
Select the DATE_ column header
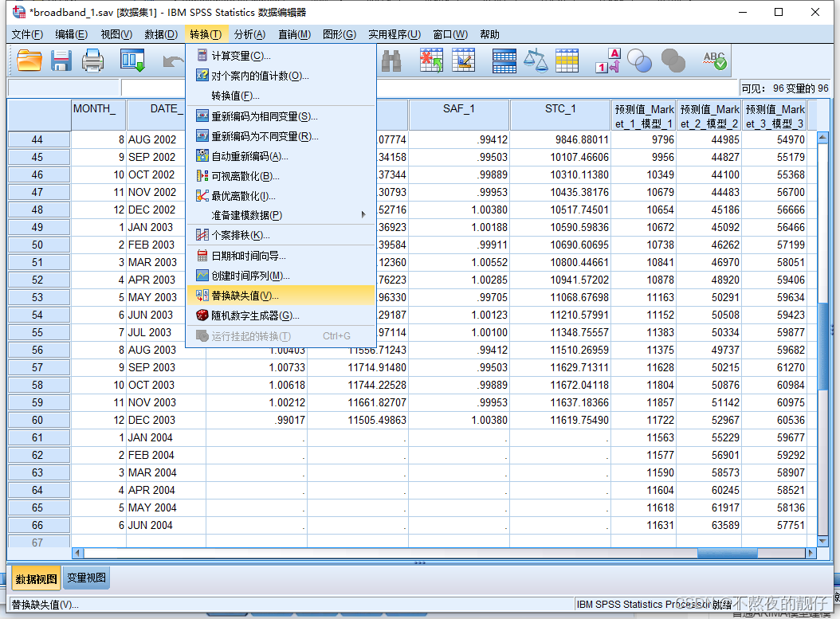point(156,116)
